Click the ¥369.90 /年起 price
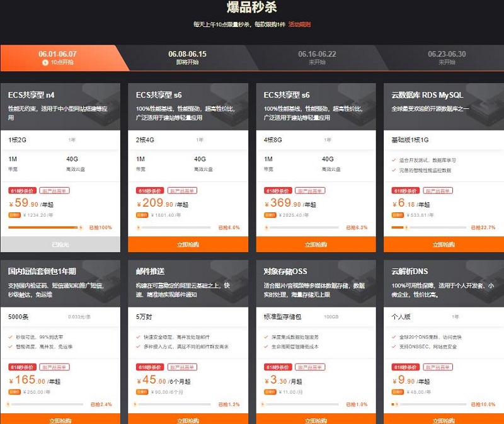504x424 pixels. pyautogui.click(x=290, y=203)
